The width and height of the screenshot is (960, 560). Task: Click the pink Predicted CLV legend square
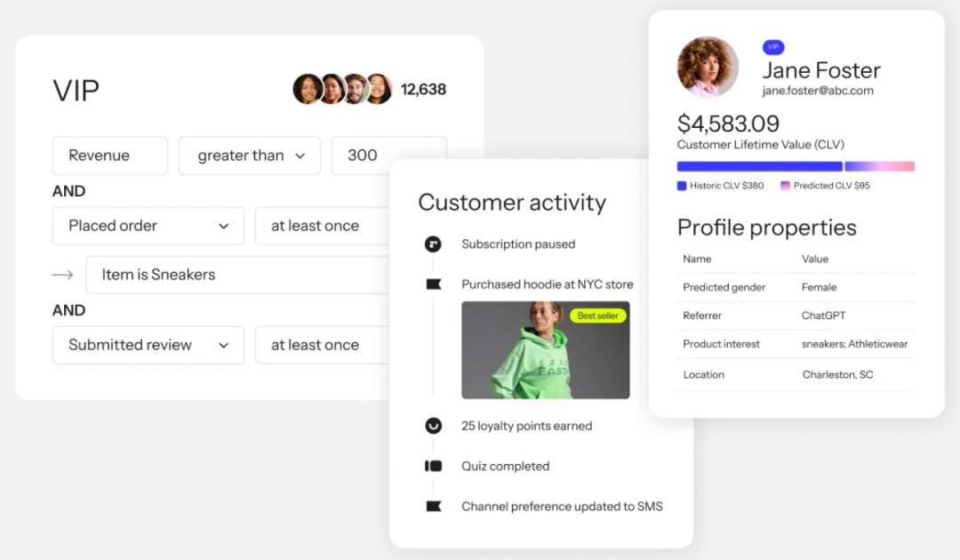tap(785, 186)
